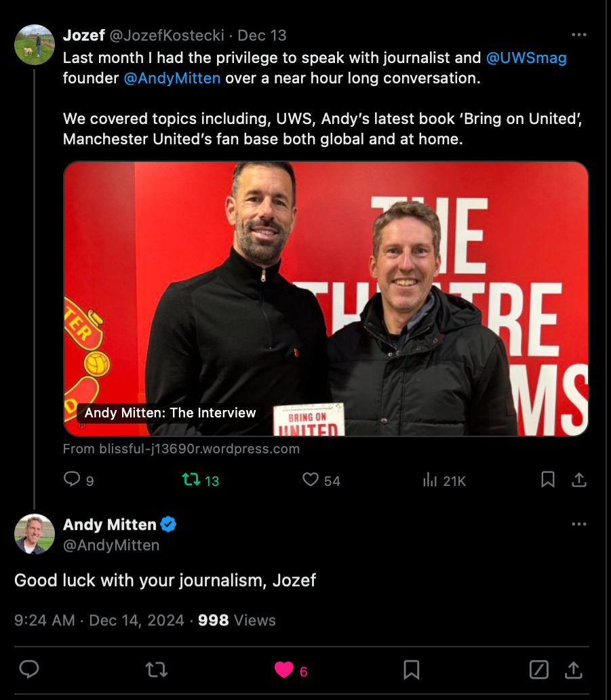Undo the repost on Jozef's tweet

pyautogui.click(x=192, y=480)
